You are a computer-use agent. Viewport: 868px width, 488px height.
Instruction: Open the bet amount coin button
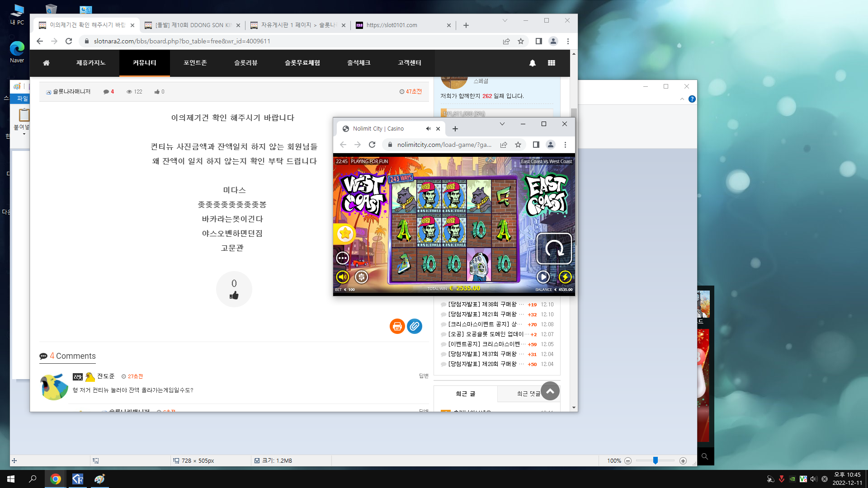tap(361, 277)
